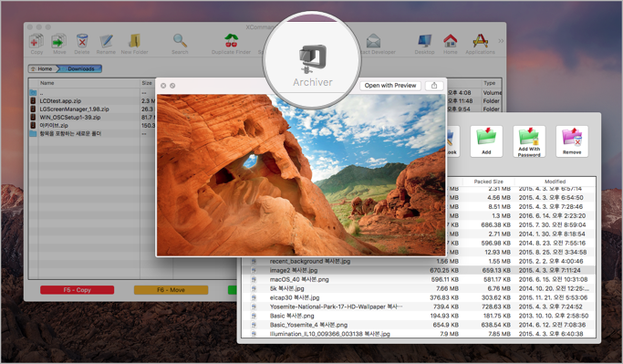Click the Delete trash icon in XCommander toolbar
Image resolution: width=623 pixels, height=364 pixels.
[82, 41]
